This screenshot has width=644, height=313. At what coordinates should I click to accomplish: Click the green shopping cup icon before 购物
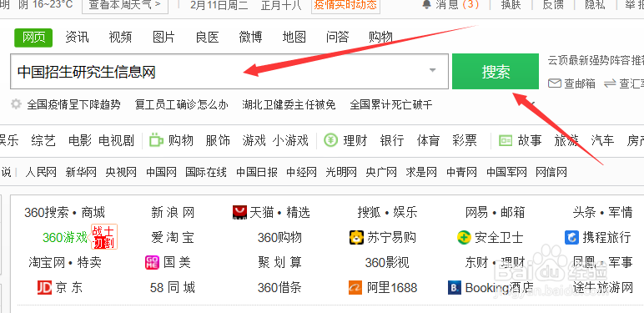coord(156,140)
